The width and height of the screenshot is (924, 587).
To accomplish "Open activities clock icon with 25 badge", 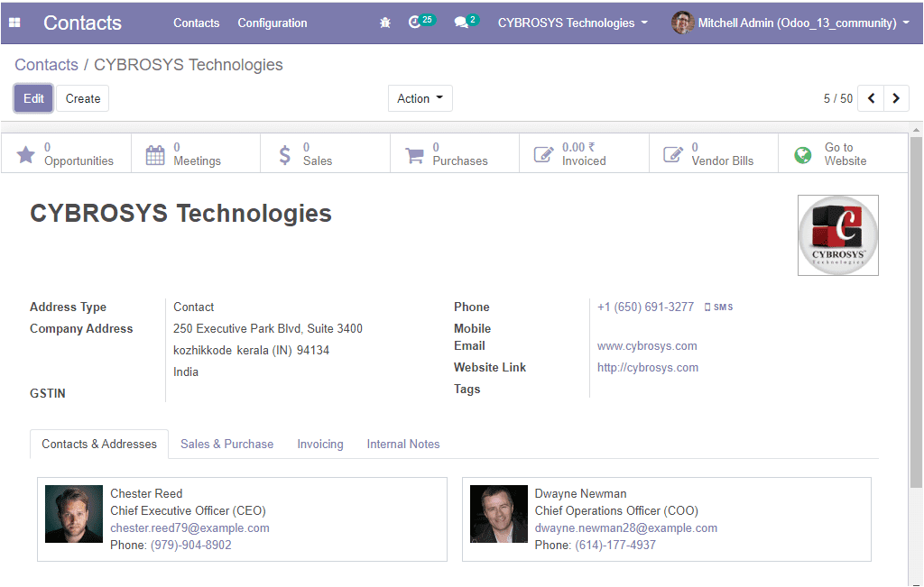I will (x=421, y=22).
